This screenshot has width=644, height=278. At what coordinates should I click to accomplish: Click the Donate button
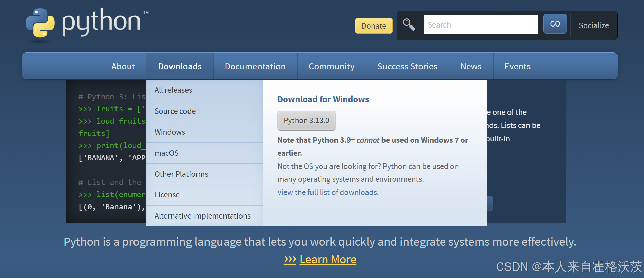[x=374, y=26]
